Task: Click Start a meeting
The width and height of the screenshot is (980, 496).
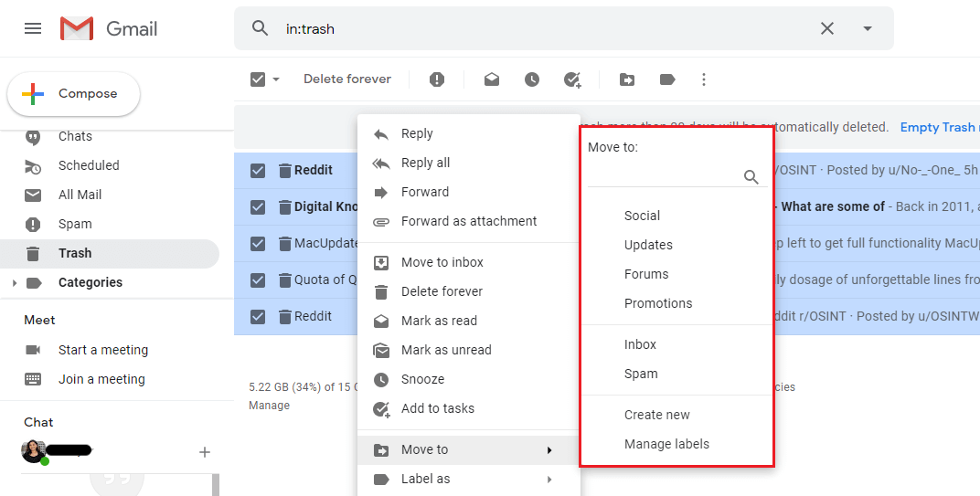Action: pyautogui.click(x=103, y=350)
